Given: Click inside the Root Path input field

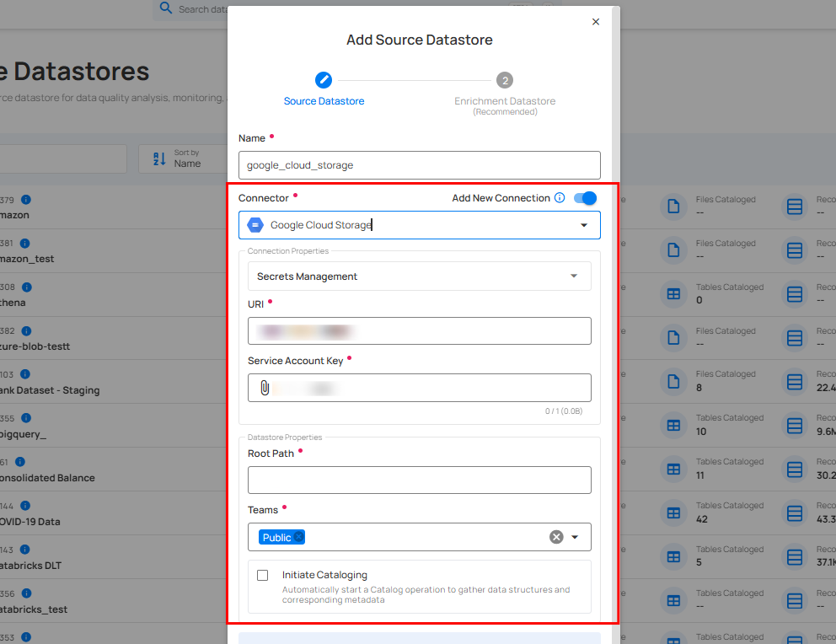Looking at the screenshot, I should (419, 480).
